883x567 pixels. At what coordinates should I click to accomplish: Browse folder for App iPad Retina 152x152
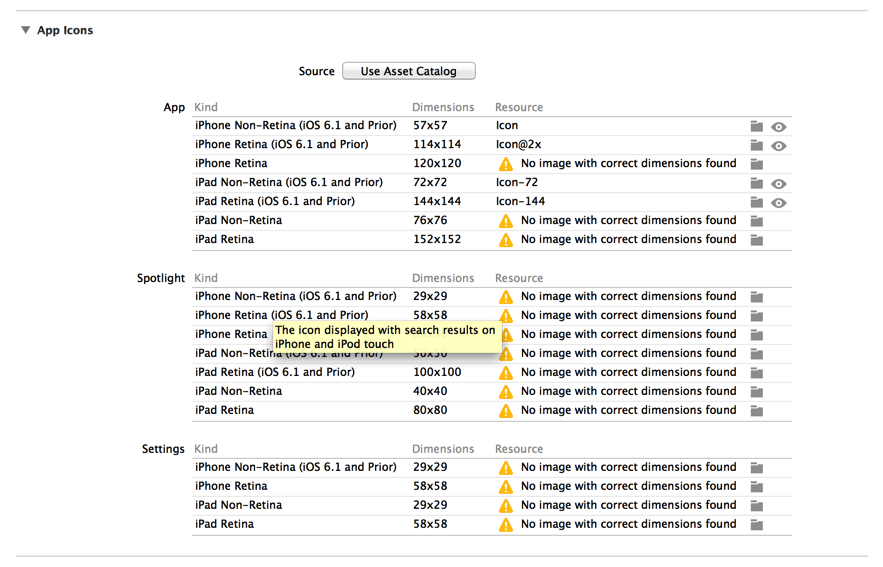(756, 240)
